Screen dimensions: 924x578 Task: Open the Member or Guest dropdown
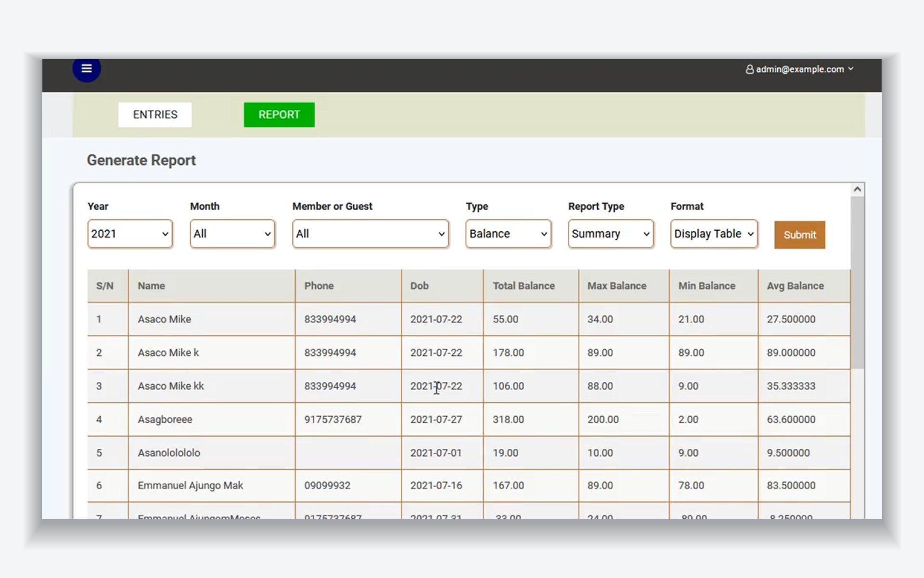371,234
